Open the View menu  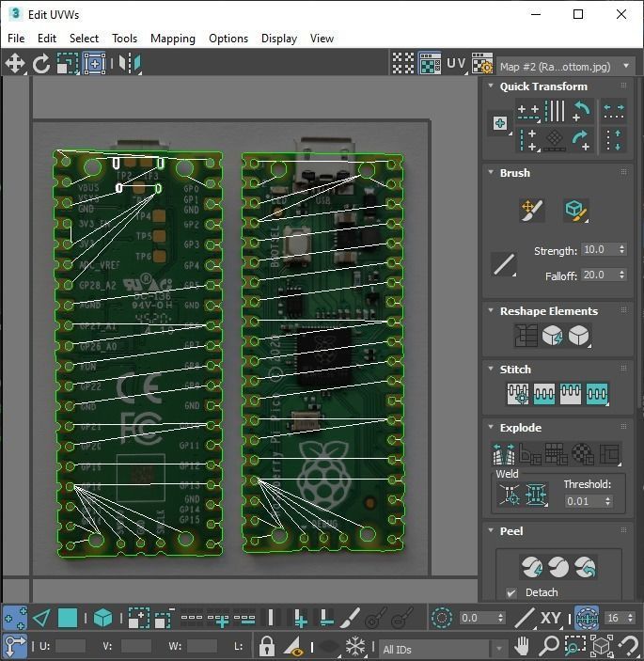322,39
